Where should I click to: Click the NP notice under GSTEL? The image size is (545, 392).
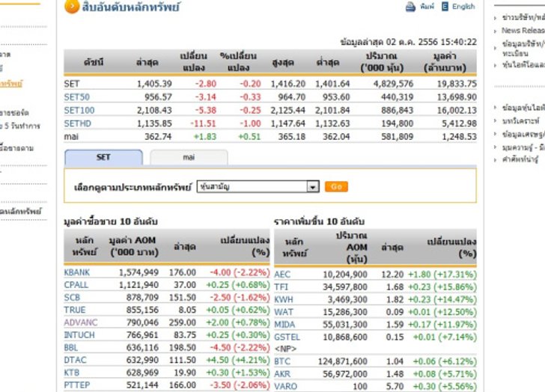(x=285, y=349)
